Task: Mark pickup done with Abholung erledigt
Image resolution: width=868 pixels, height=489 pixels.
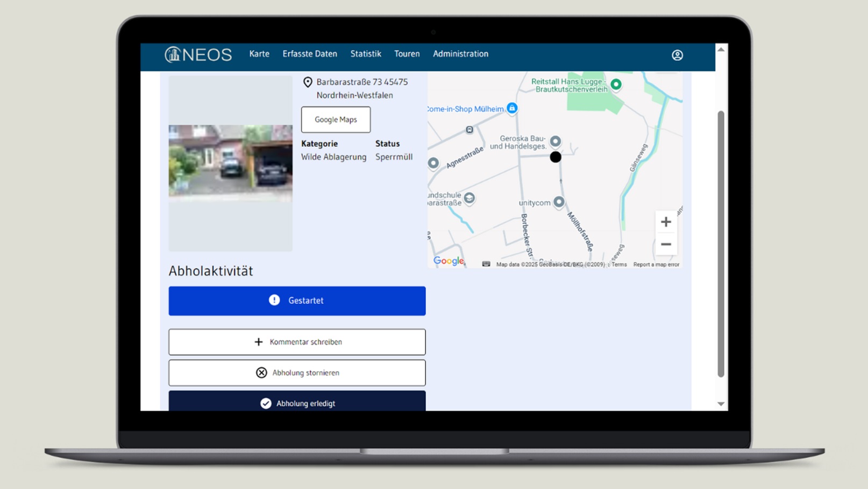Action: pos(297,402)
